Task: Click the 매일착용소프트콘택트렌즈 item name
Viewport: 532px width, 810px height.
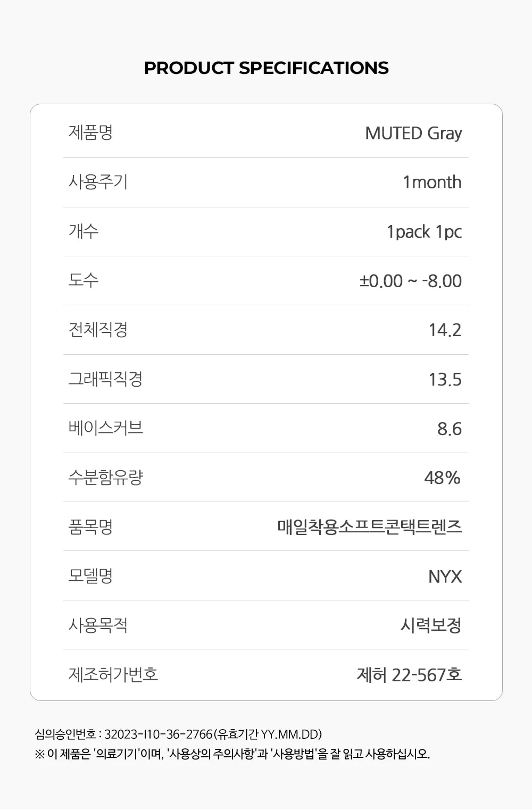Action: pyautogui.click(x=369, y=527)
